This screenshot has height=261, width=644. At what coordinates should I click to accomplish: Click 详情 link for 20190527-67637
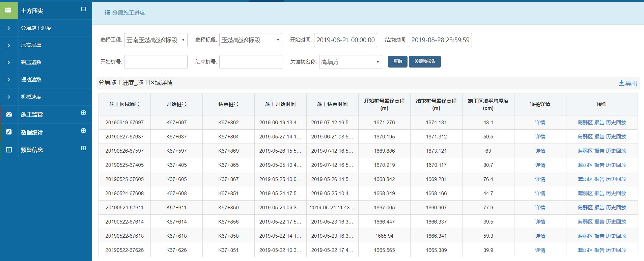pos(540,137)
